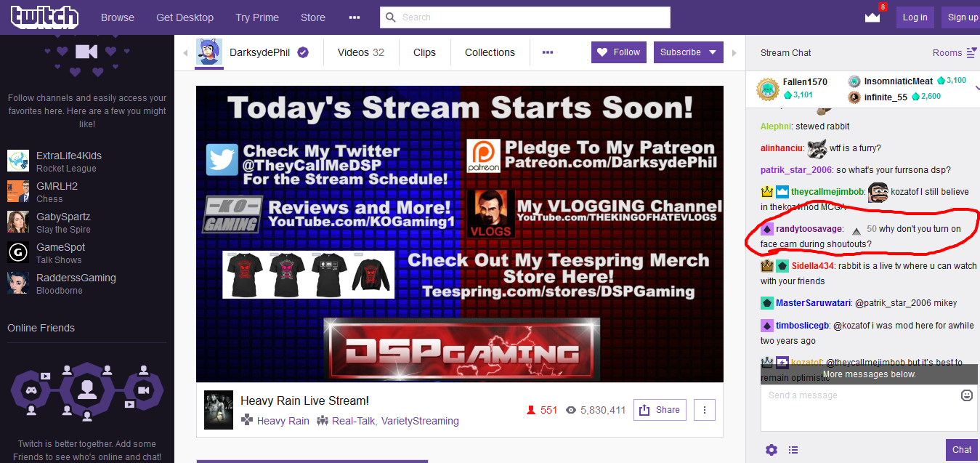Click the 551 live viewer count

[542, 410]
